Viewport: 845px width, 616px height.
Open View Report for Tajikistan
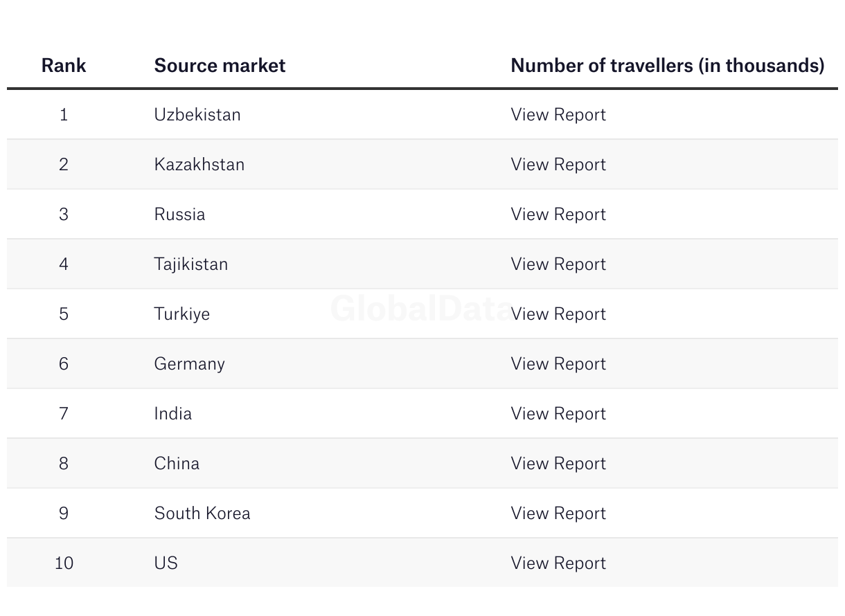[558, 264]
